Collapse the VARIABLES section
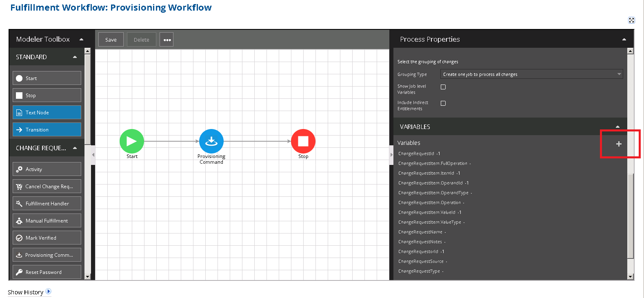Viewport: 644px width, 298px height. [617, 127]
